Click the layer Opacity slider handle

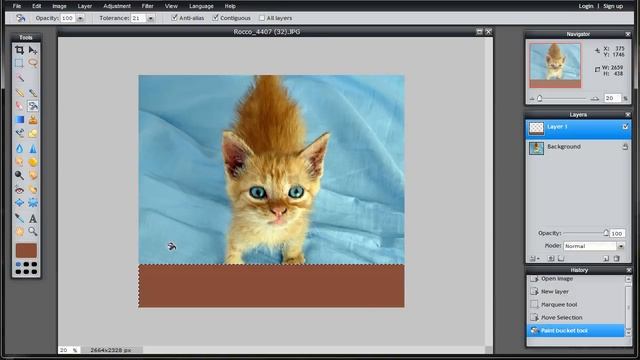pyautogui.click(x=606, y=233)
